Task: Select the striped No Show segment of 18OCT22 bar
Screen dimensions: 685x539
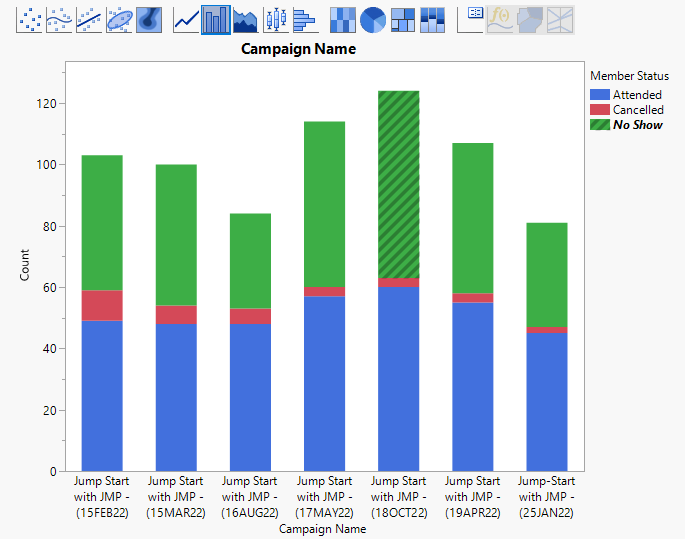Action: tap(398, 184)
